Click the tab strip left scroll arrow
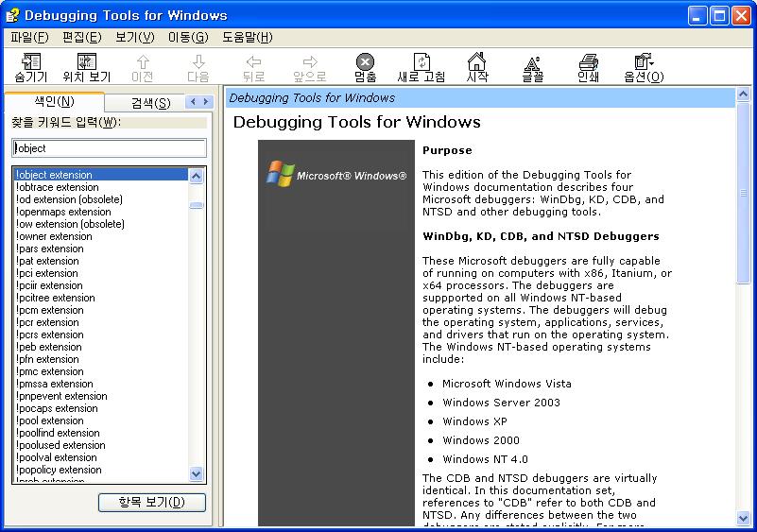The image size is (757, 532). (193, 101)
